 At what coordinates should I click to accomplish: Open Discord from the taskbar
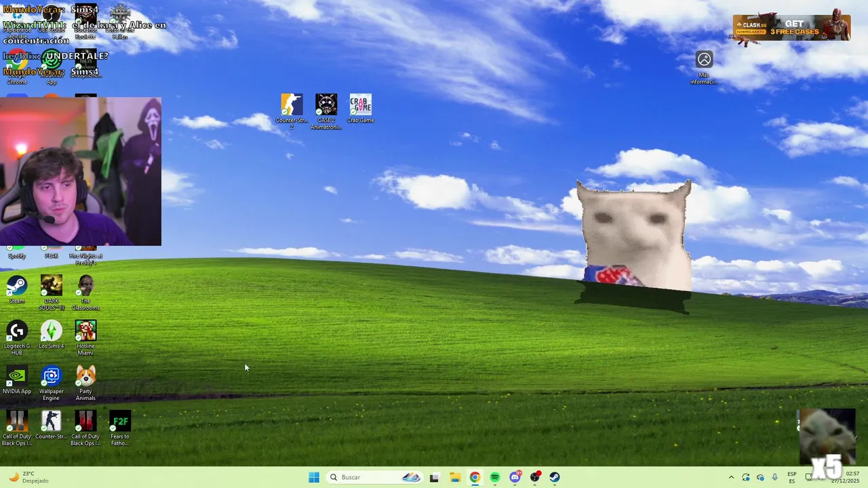(x=515, y=477)
